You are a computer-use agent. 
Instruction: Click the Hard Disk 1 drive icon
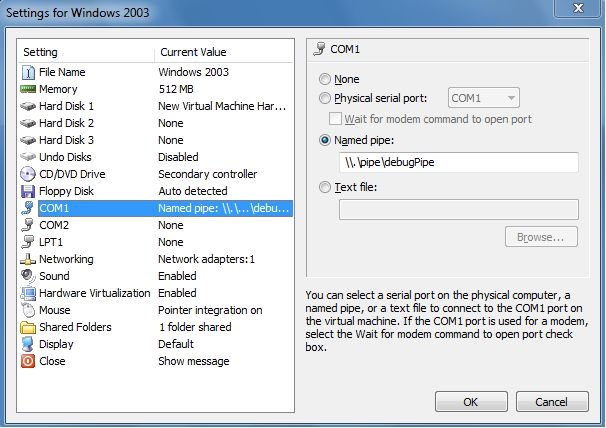(x=28, y=106)
